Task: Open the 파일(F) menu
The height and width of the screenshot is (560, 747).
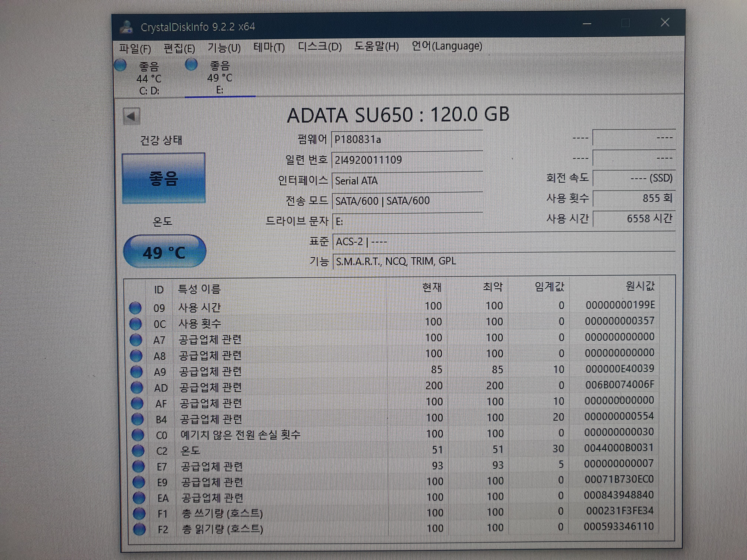Action: pos(135,49)
